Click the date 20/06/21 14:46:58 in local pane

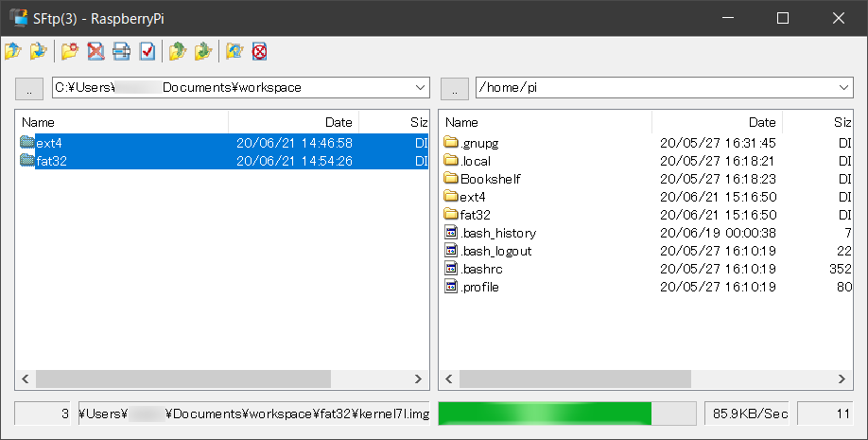coord(294,143)
